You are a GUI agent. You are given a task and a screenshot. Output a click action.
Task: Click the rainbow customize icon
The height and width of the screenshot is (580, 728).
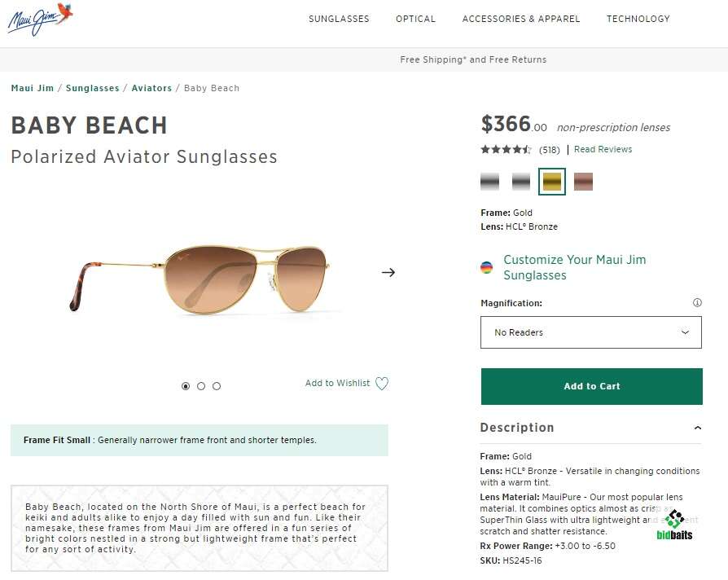point(487,267)
